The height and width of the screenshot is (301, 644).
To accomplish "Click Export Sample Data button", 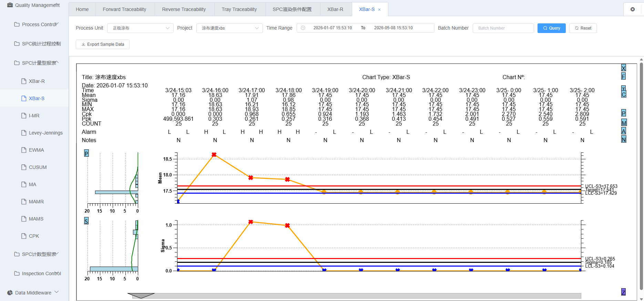I will [x=103, y=44].
